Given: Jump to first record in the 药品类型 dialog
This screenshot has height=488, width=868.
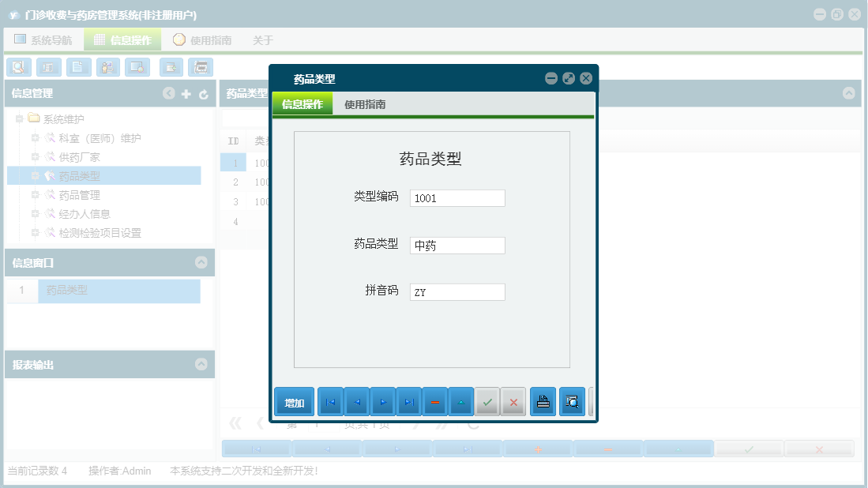Looking at the screenshot, I should [329, 402].
